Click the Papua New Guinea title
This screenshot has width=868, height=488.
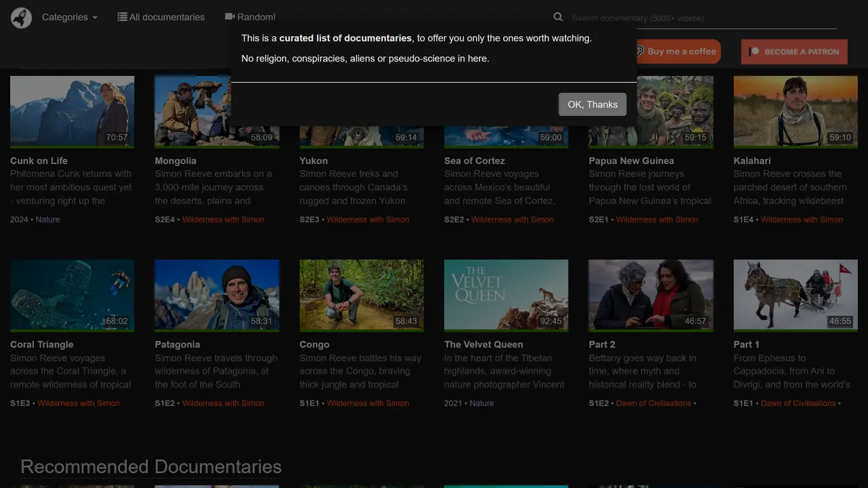[631, 161]
